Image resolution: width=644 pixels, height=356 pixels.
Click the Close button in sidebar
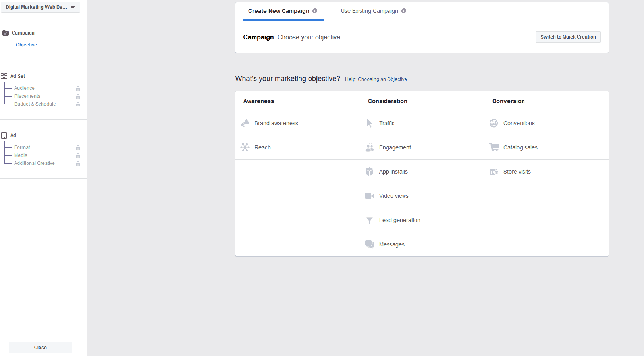point(40,348)
